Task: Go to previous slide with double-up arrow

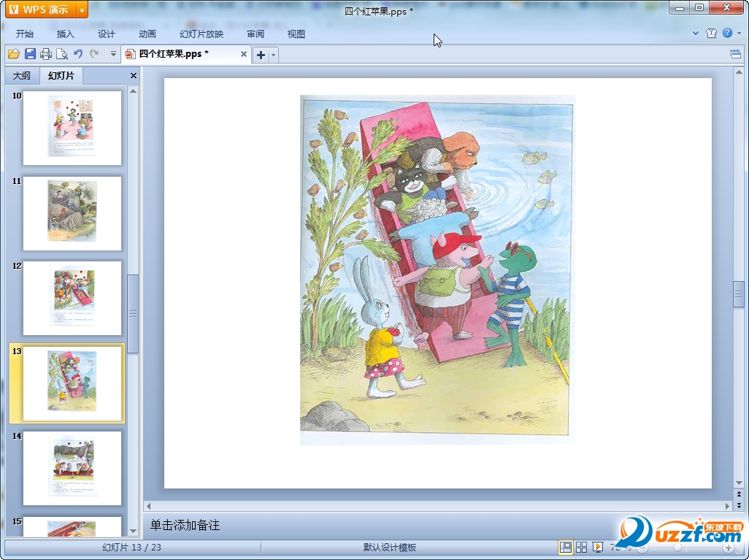Action: click(x=739, y=494)
